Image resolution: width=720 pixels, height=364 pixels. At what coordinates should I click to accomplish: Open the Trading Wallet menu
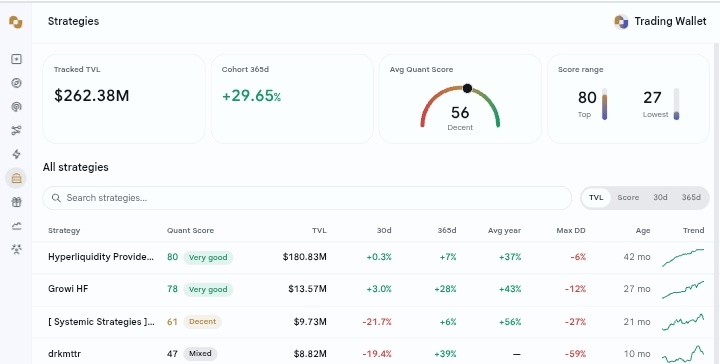point(660,22)
